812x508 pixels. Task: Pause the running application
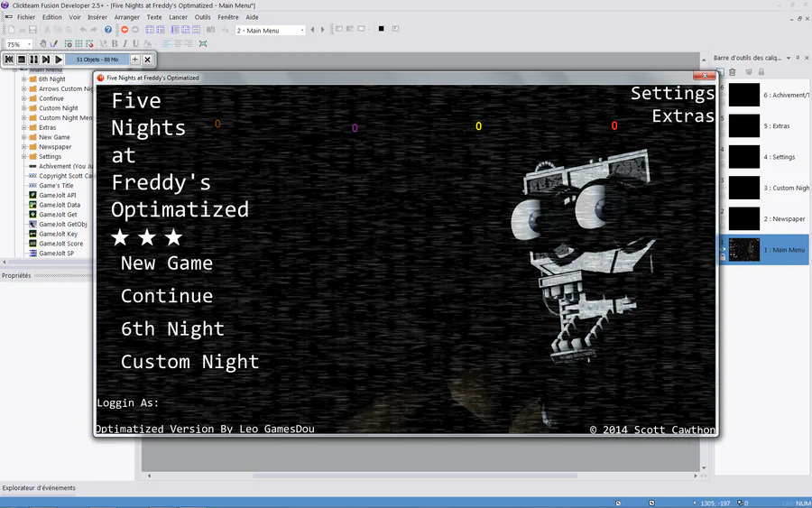[33, 60]
